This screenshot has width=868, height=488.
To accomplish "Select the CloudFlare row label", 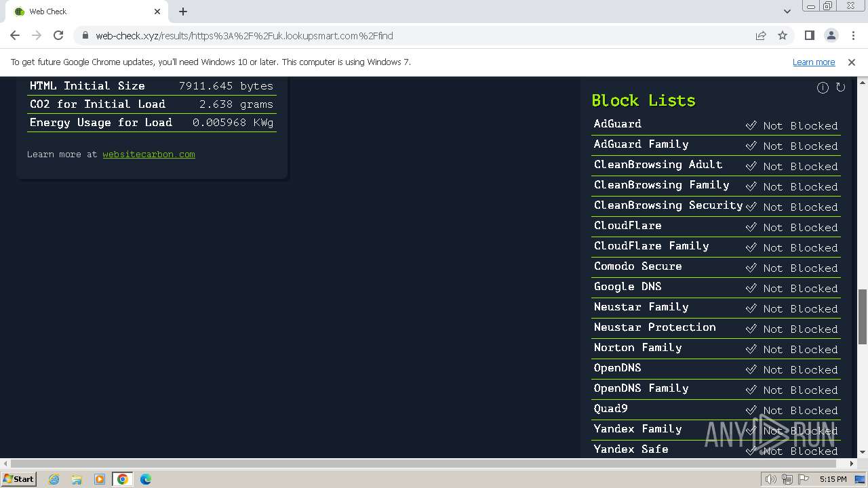I will (x=628, y=226).
